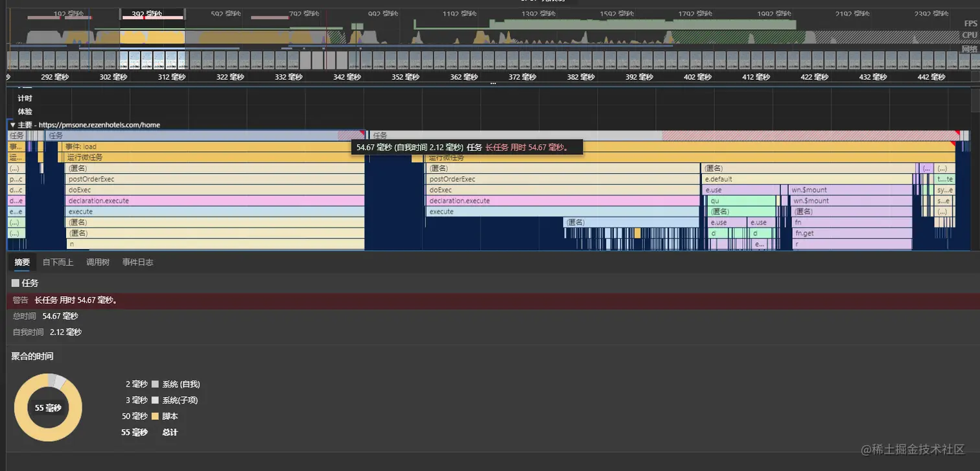Image resolution: width=980 pixels, height=471 pixels.
Task: Select the 事件: load flame bar
Action: coord(215,146)
